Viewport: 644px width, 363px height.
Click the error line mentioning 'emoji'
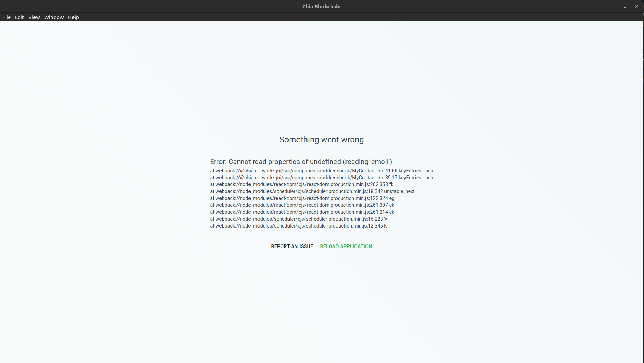301,162
